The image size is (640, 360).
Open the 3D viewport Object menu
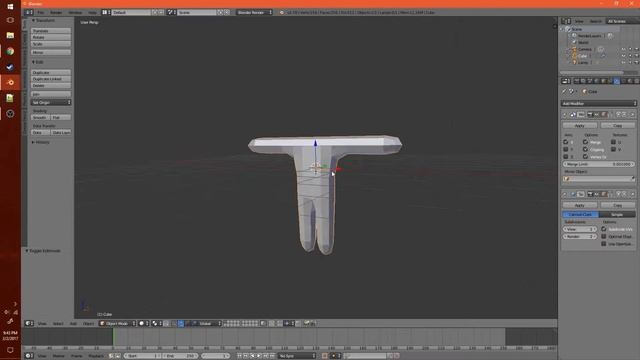89,324
